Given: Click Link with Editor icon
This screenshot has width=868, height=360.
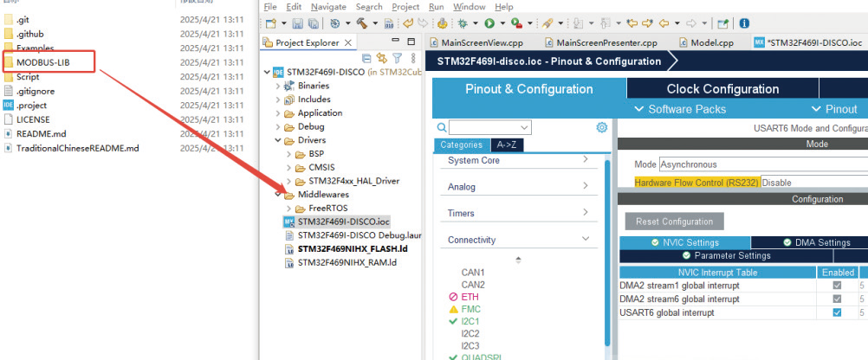Looking at the screenshot, I should 381,58.
